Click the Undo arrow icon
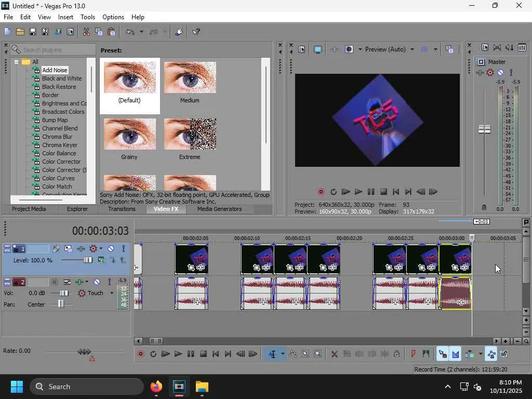Screen dimensions: 532x399 (130, 32)
